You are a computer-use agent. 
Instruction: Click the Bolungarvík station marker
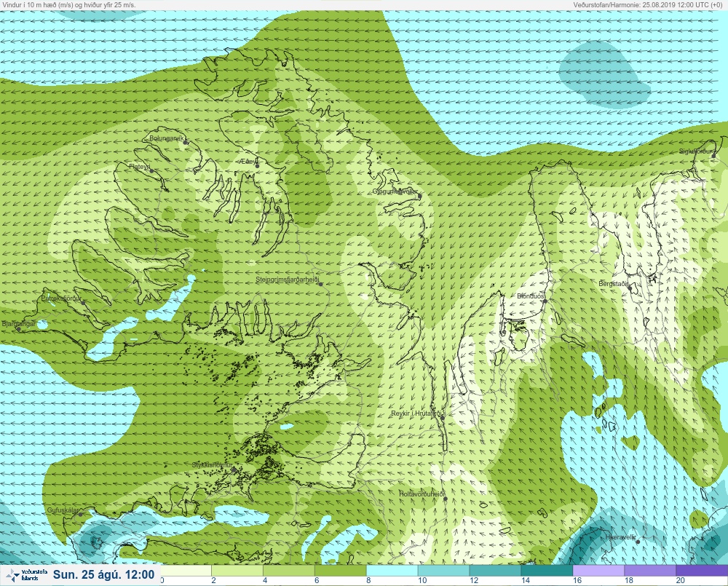coord(186,143)
